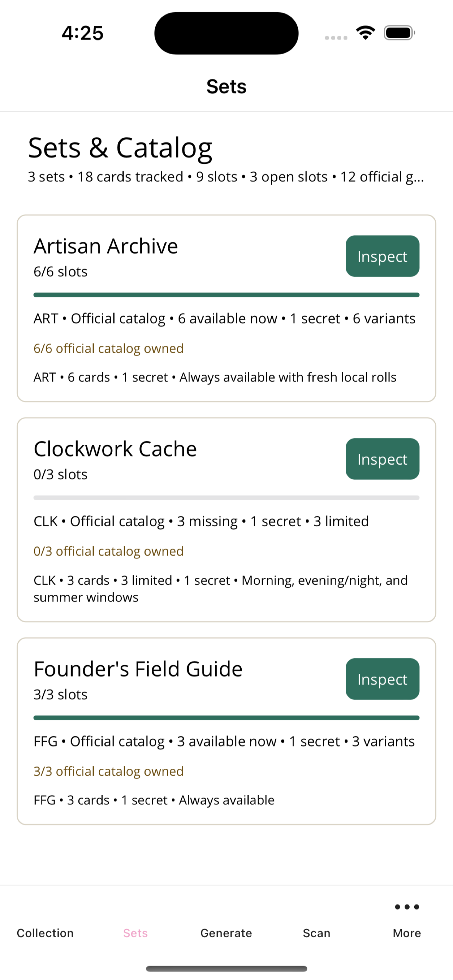
Task: Tap the 3/3 official catalog owned text
Action: [x=108, y=771]
